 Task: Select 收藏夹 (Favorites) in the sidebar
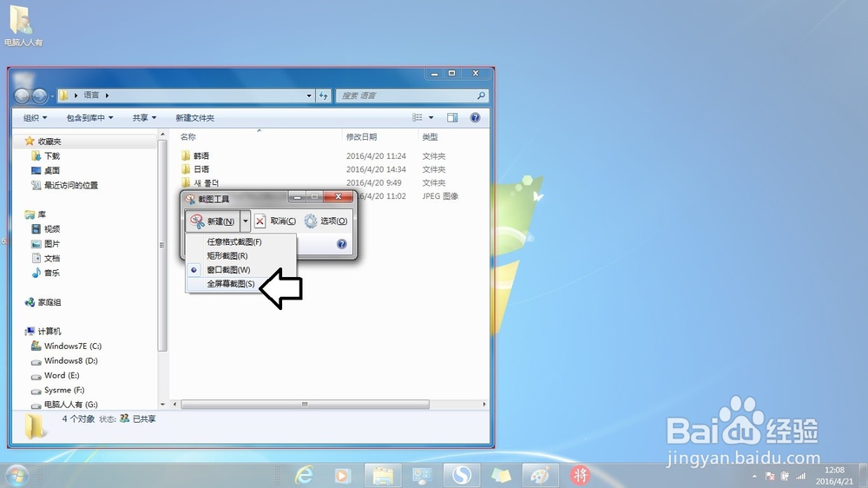click(x=43, y=142)
